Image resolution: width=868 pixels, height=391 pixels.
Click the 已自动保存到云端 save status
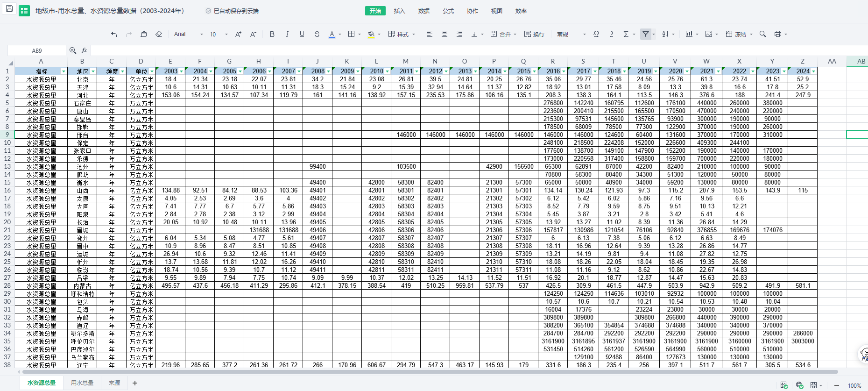pos(232,11)
